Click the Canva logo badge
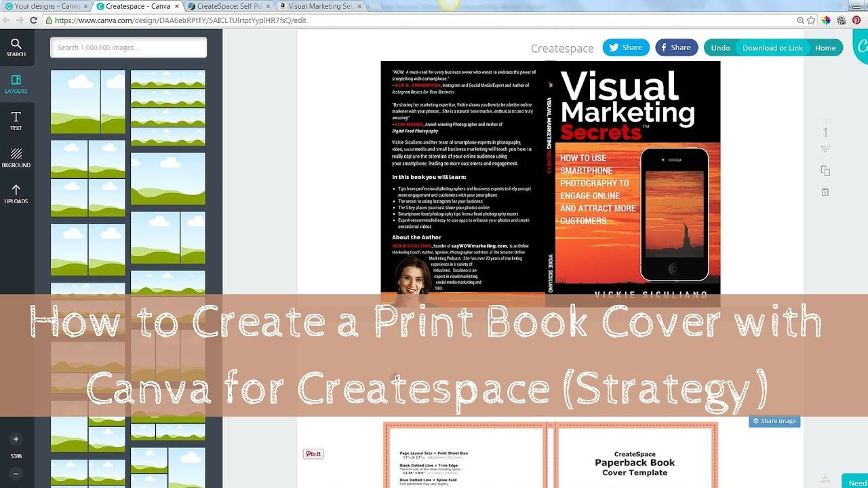 point(861,47)
